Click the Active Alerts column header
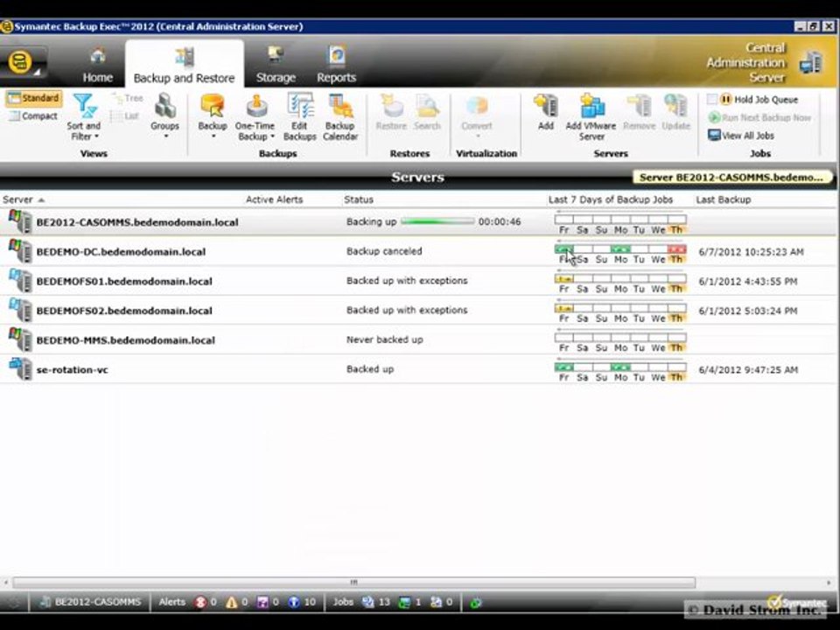This screenshot has height=630, width=840. click(x=274, y=199)
